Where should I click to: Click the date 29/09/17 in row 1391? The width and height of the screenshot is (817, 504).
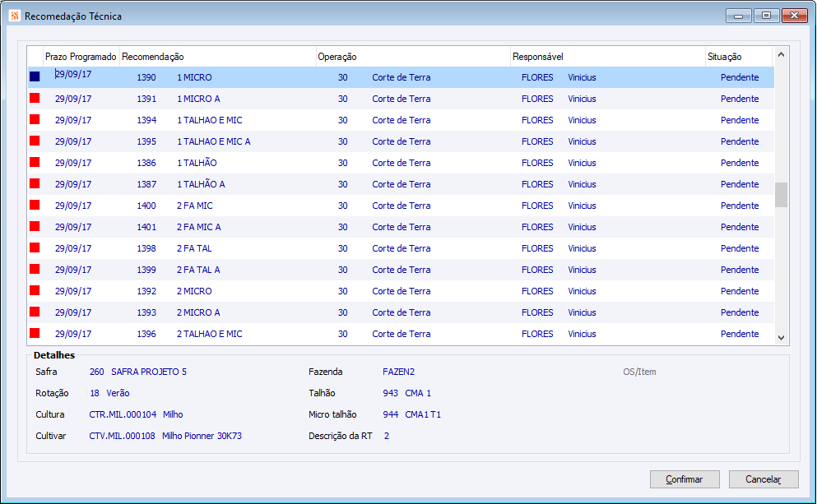click(73, 99)
